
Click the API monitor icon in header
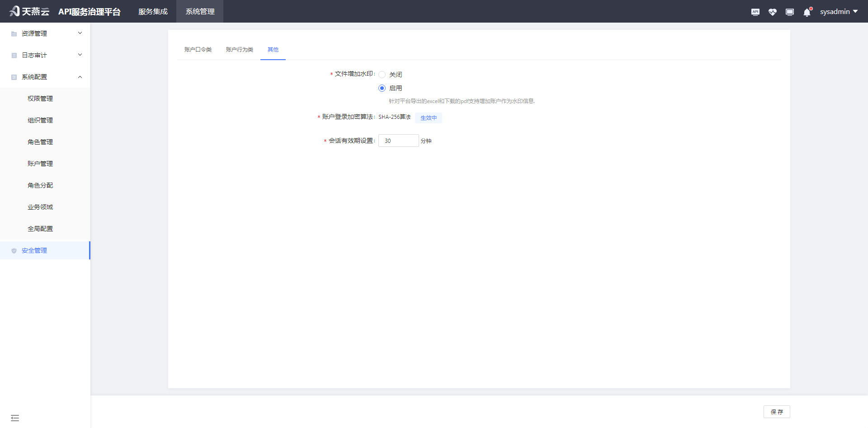(755, 12)
